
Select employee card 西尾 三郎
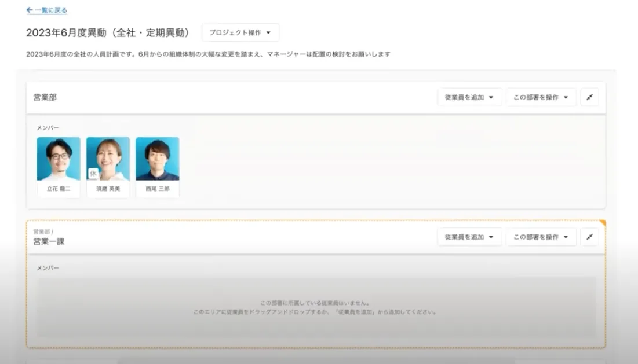(158, 167)
